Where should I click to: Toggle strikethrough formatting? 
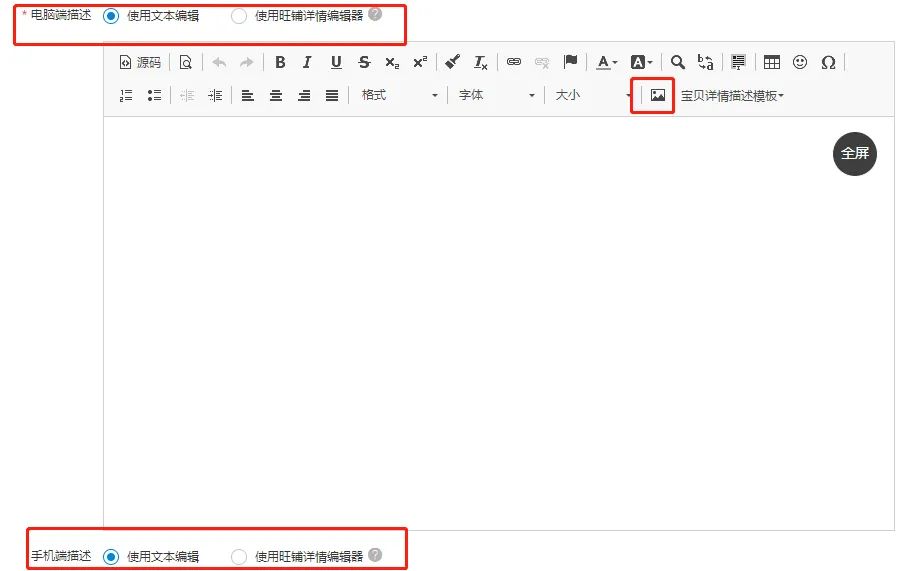pos(364,62)
